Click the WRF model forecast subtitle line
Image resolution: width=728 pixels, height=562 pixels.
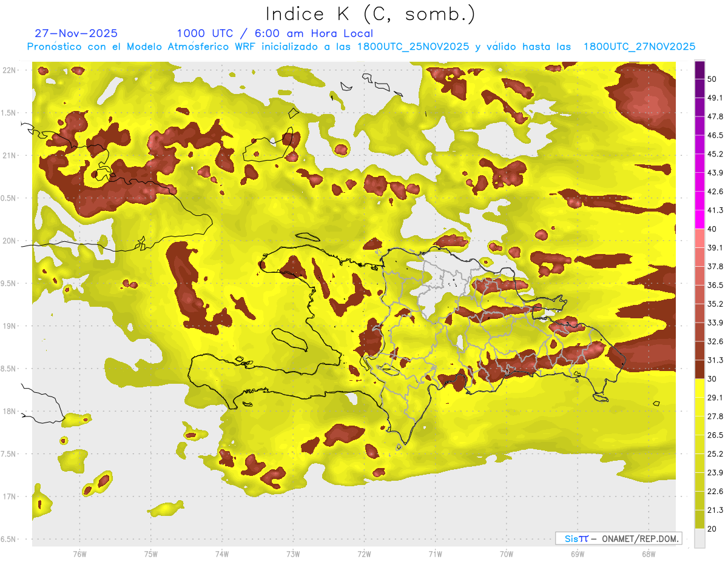pyautogui.click(x=360, y=47)
